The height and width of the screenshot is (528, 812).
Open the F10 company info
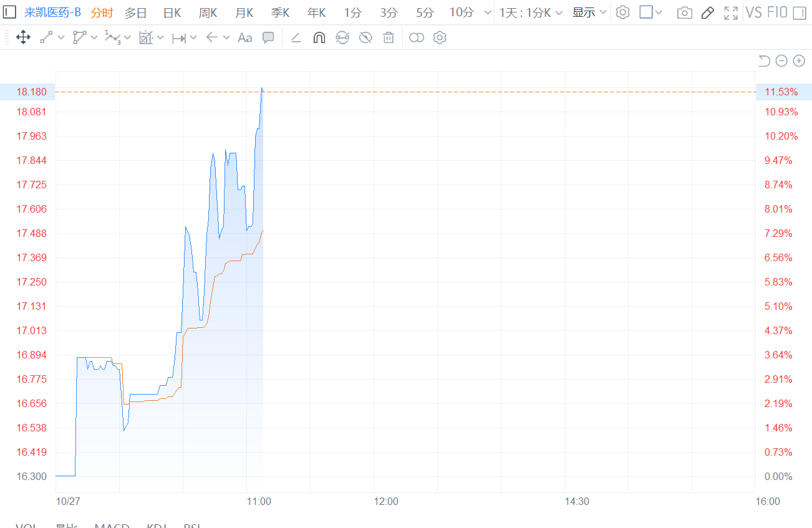[x=778, y=12]
